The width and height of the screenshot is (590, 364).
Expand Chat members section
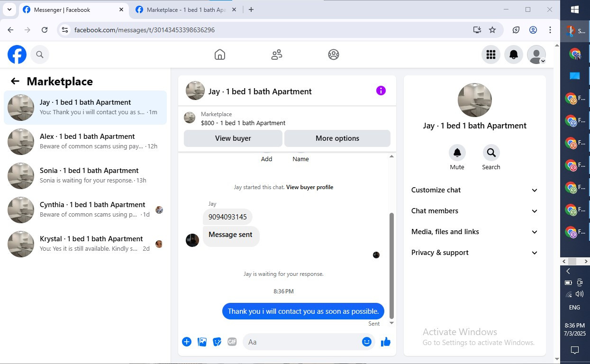tap(474, 211)
